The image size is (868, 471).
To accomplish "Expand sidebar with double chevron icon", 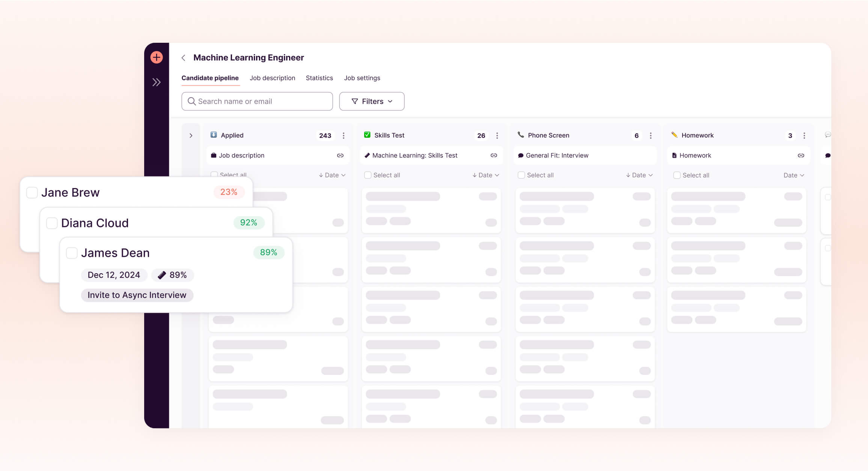I will pos(157,82).
